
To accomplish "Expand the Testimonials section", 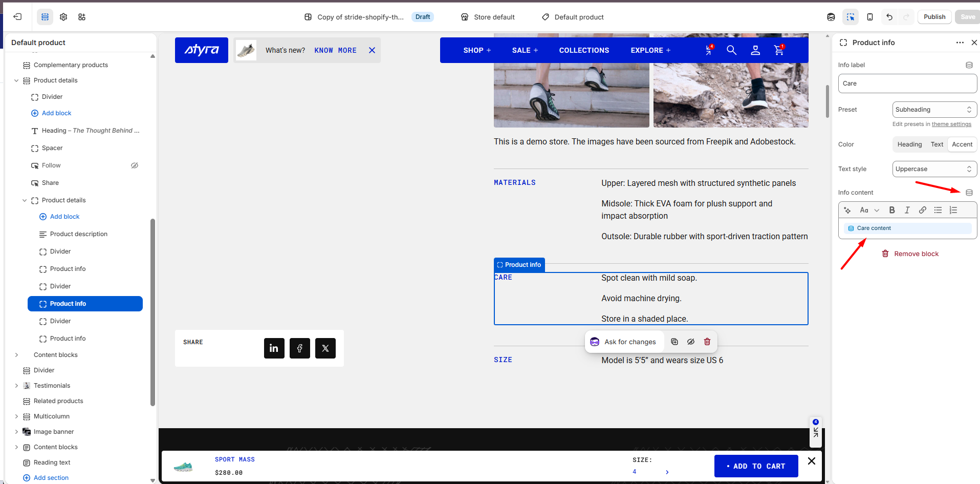I will tap(16, 386).
